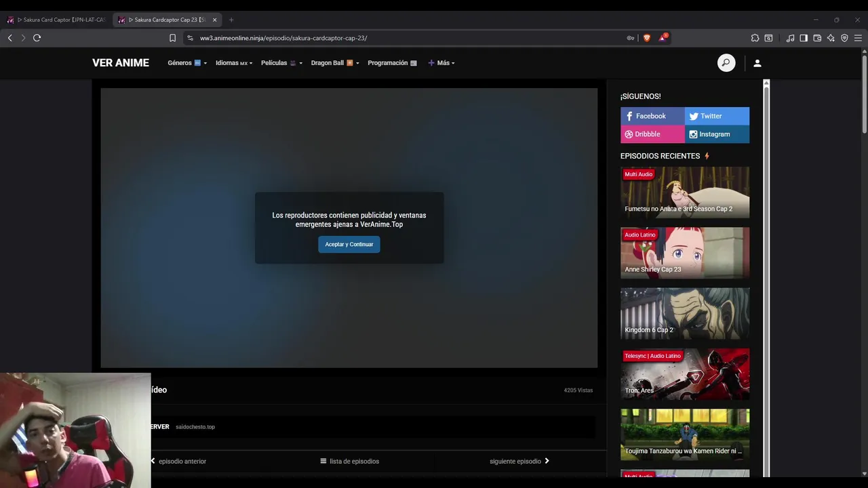The width and height of the screenshot is (868, 488).
Task: Open the Programación menu item
Action: [x=392, y=63]
